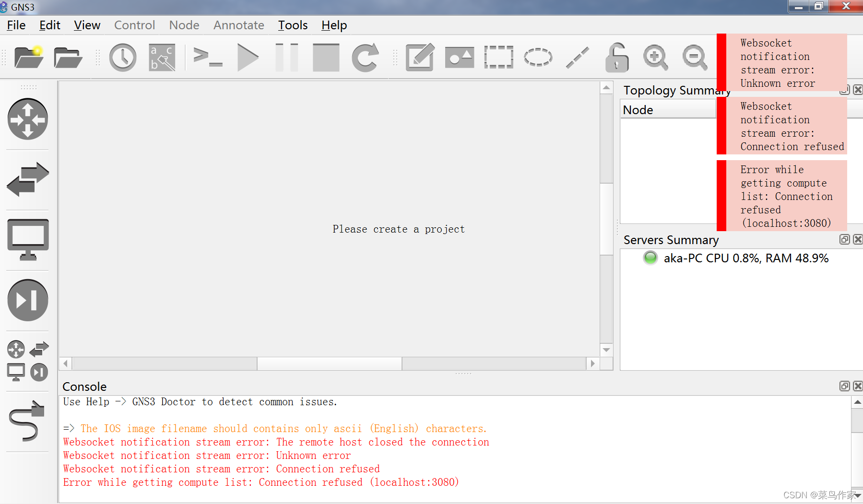
Task: Select the Draw line tool
Action: 578,58
